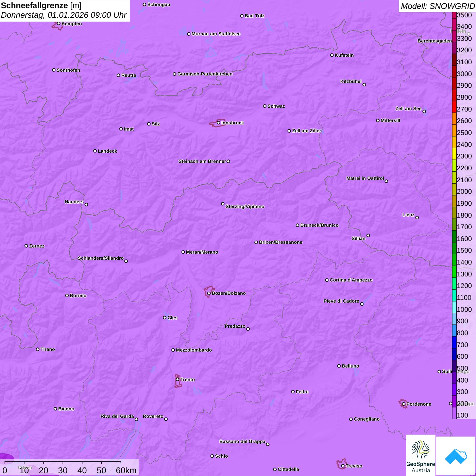Screen dimensions: 476x476
Task: Click the "Murnau am Staffelsee" label
Action: click(216, 34)
